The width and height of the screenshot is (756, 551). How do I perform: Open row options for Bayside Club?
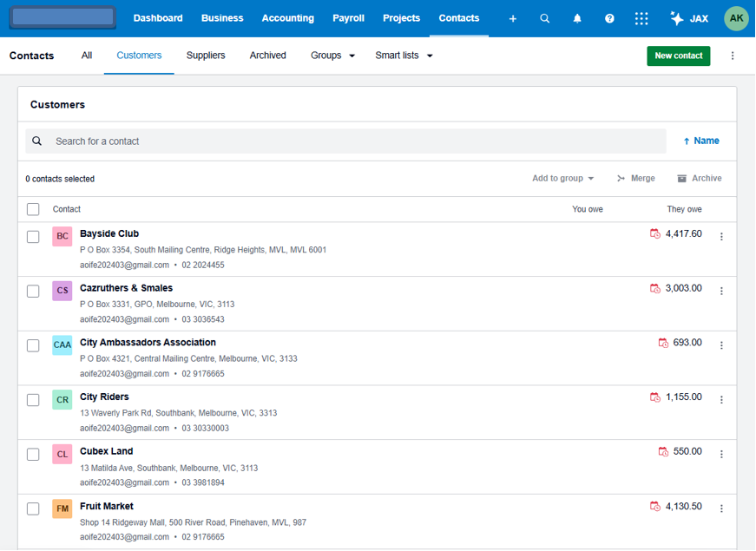(x=721, y=236)
